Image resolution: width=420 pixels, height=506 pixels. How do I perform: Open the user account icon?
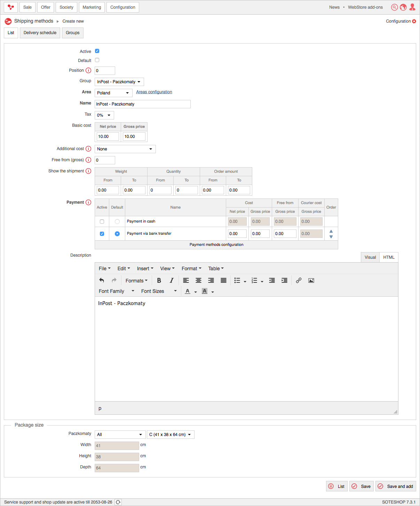(x=412, y=7)
